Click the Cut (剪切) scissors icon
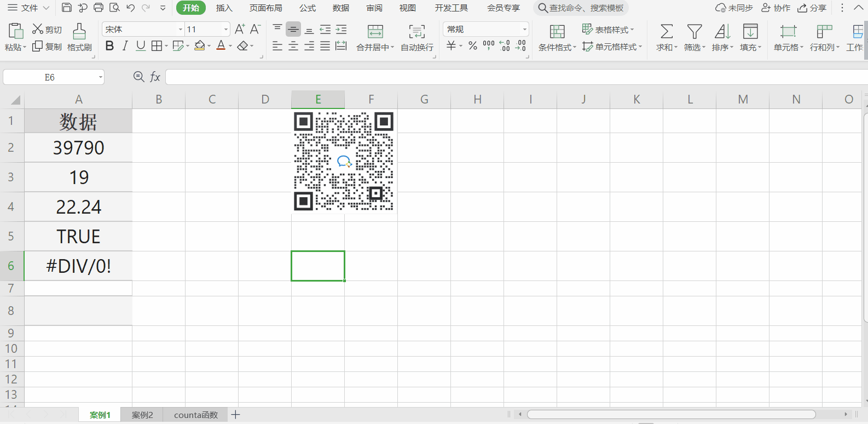This screenshot has height=424, width=868. tap(38, 29)
